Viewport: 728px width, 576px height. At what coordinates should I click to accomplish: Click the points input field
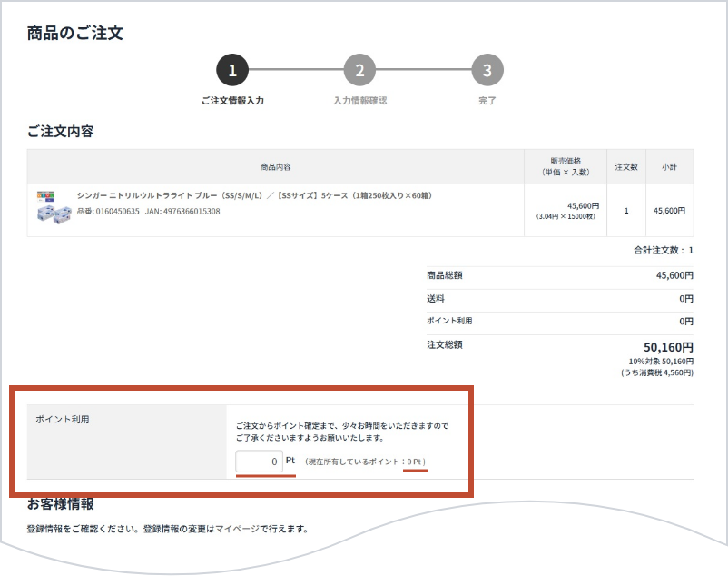(x=260, y=462)
